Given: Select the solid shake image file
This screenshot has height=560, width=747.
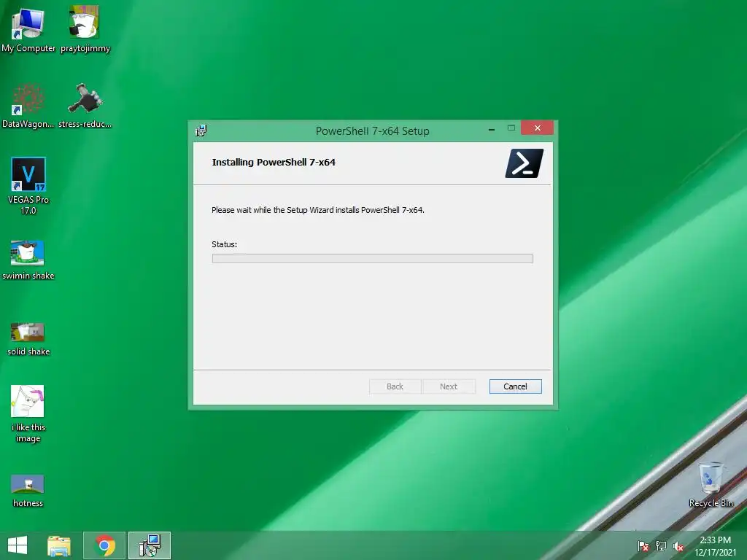Looking at the screenshot, I should (x=28, y=339).
